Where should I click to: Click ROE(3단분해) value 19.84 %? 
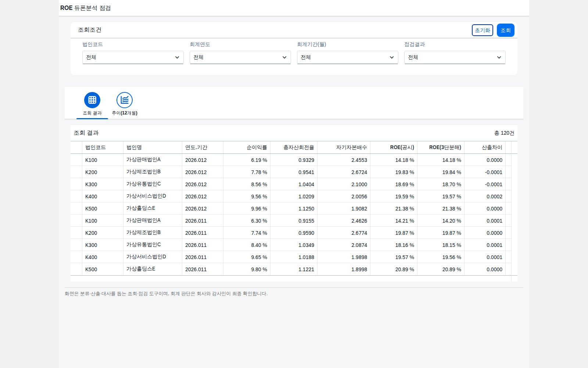point(452,172)
